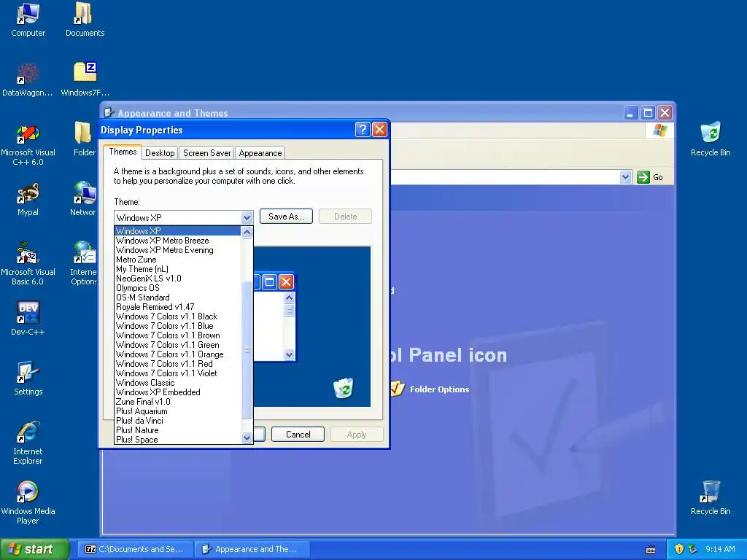Select the Windows7F zip archive icon
The height and width of the screenshot is (560, 747).
coord(85,80)
